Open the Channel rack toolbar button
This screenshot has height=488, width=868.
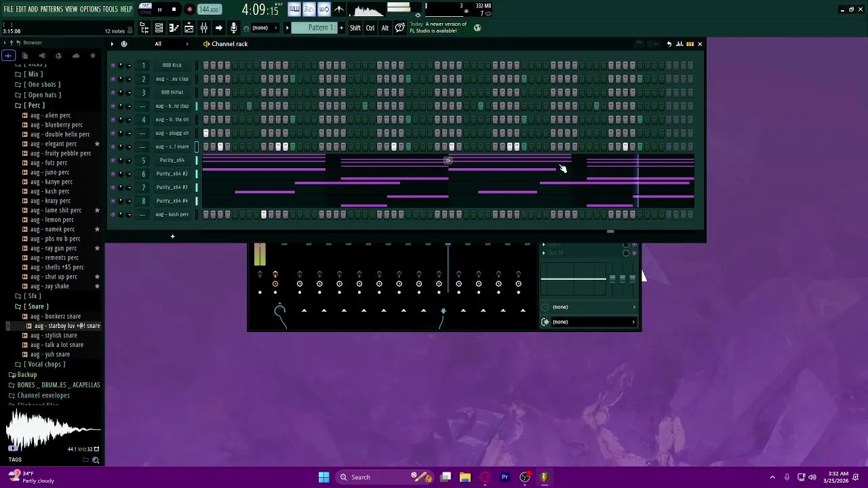coord(159,28)
